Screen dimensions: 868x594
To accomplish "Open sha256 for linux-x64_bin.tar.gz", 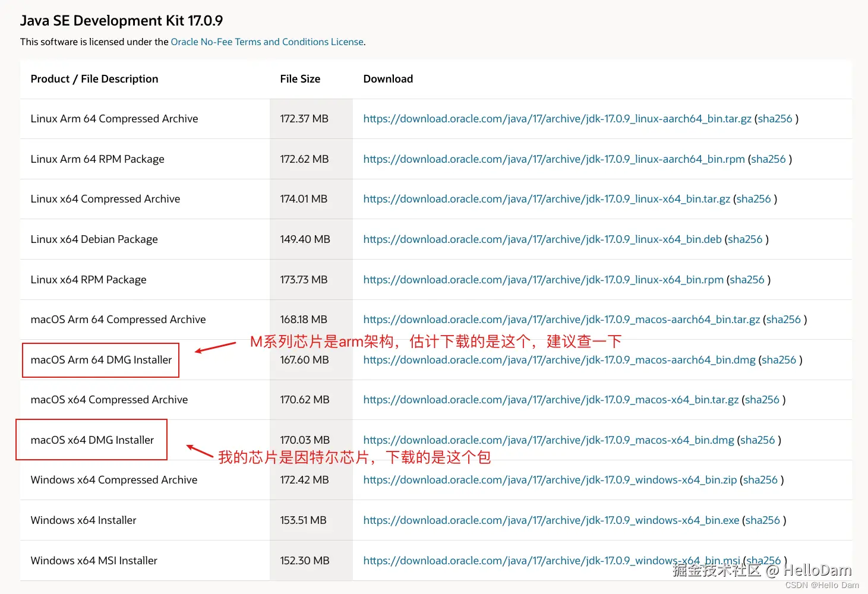I will 753,199.
